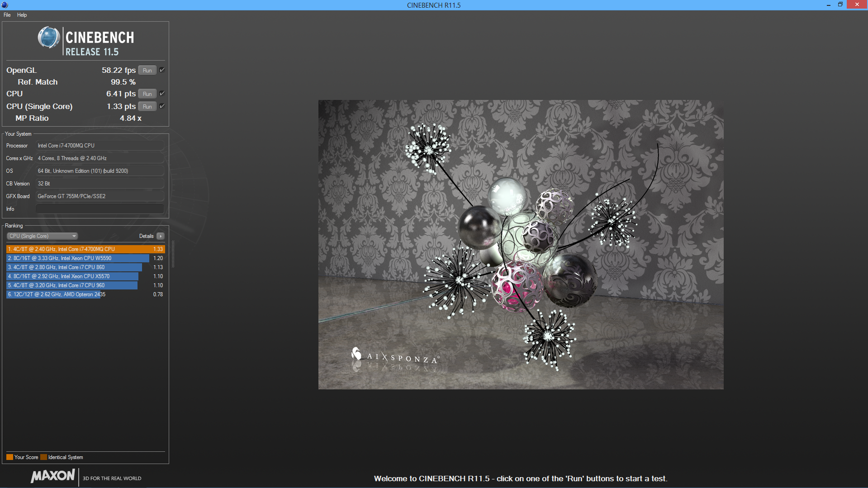Click the Ref. Match 99.5 % value

point(123,82)
